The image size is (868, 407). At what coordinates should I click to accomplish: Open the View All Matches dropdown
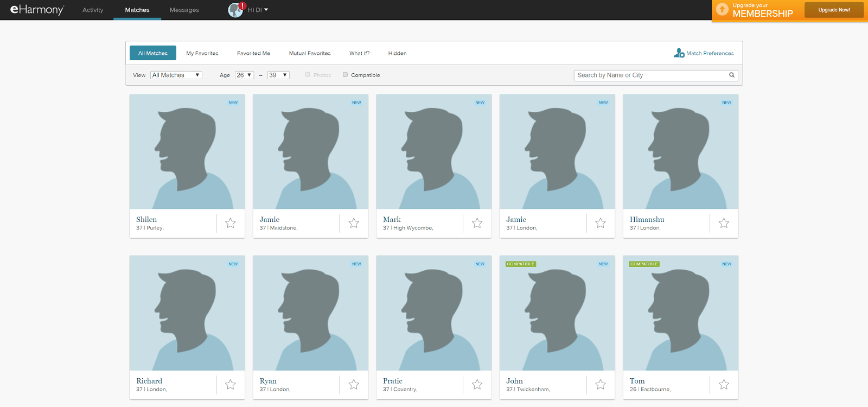tap(176, 75)
